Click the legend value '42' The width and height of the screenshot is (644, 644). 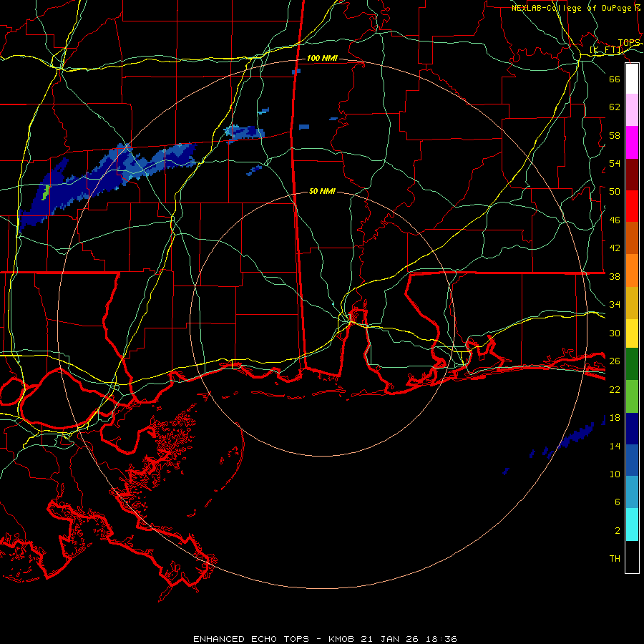pyautogui.click(x=615, y=248)
